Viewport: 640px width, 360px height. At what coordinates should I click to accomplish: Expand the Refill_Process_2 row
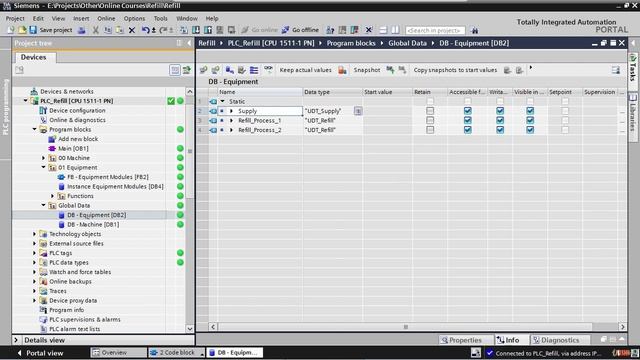pos(231,130)
